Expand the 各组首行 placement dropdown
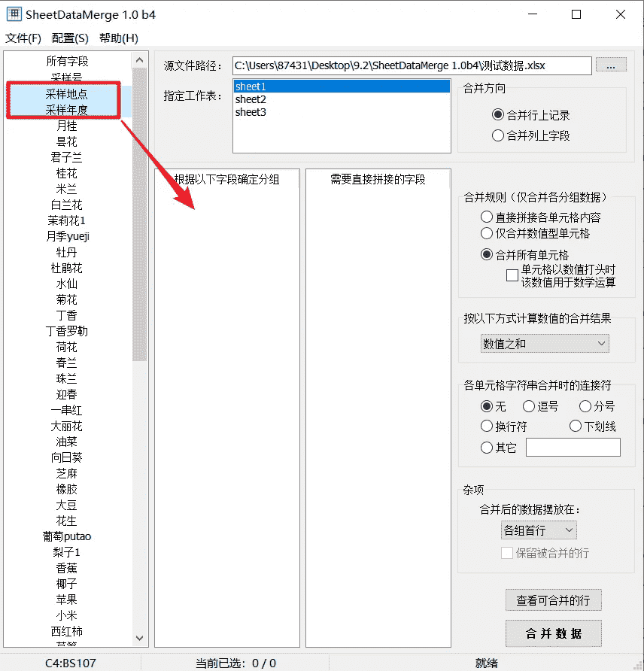The height and width of the screenshot is (671, 644). click(538, 530)
